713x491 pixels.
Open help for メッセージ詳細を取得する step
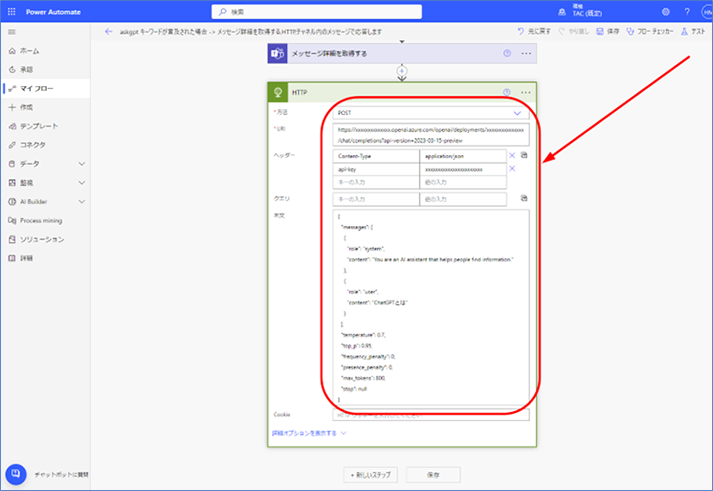tap(507, 54)
